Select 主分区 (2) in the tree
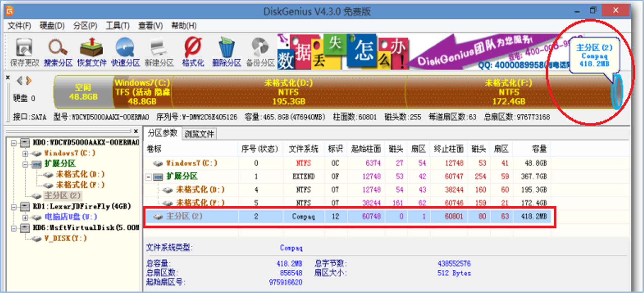 (62, 195)
